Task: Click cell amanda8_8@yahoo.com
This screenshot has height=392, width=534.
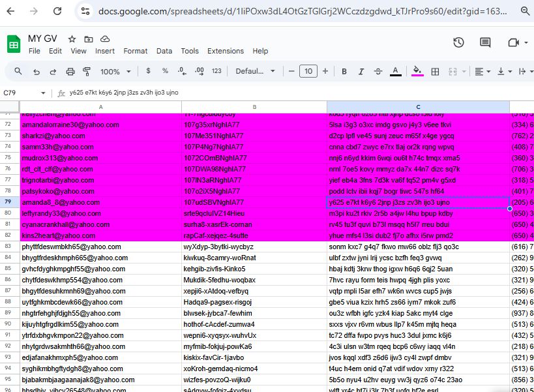Action: coord(100,202)
